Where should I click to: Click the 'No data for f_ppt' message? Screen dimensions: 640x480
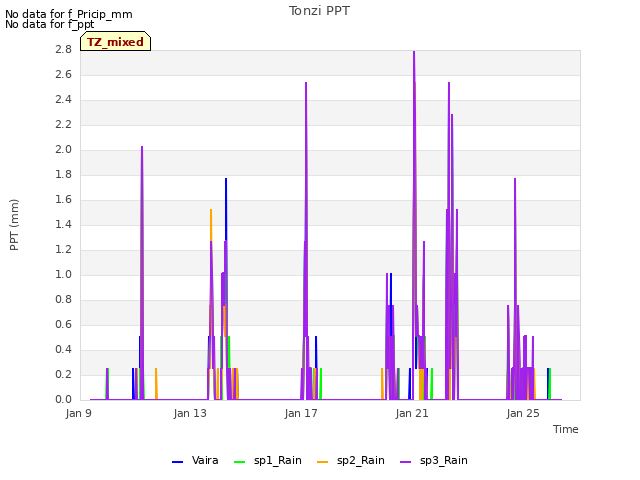(x=50, y=24)
